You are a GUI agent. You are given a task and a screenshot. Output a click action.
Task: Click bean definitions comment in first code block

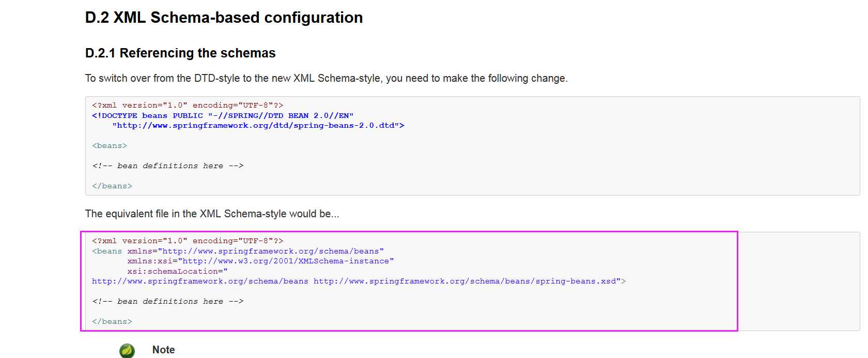(x=167, y=166)
